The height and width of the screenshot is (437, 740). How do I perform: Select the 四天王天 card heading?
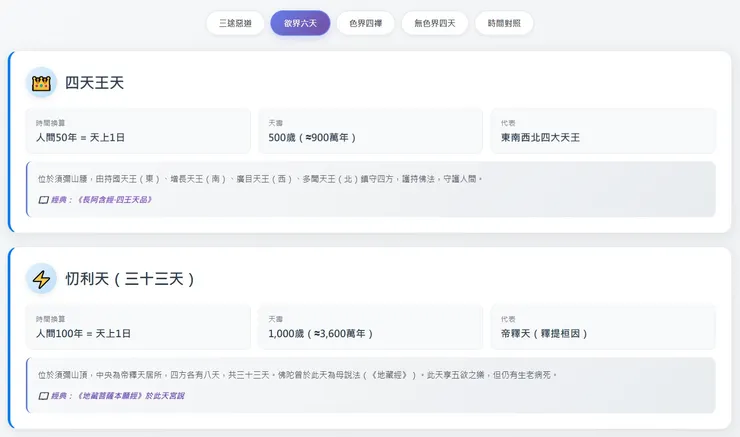coord(94,83)
